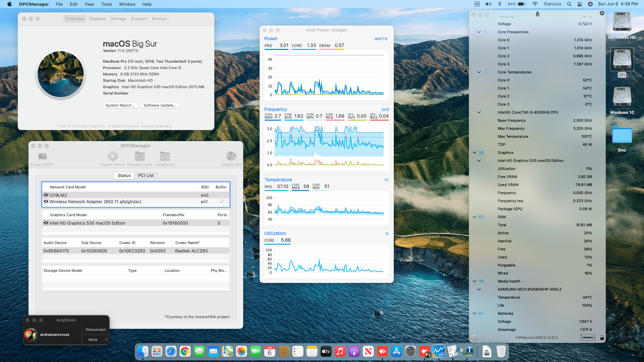
Task: Click the Update IDs globe icon
Action: (231, 156)
